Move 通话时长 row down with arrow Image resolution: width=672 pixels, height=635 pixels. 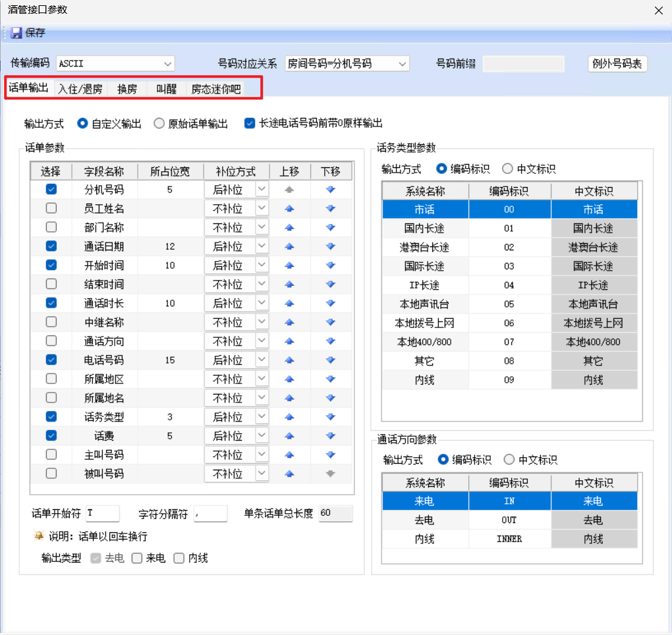[x=330, y=303]
